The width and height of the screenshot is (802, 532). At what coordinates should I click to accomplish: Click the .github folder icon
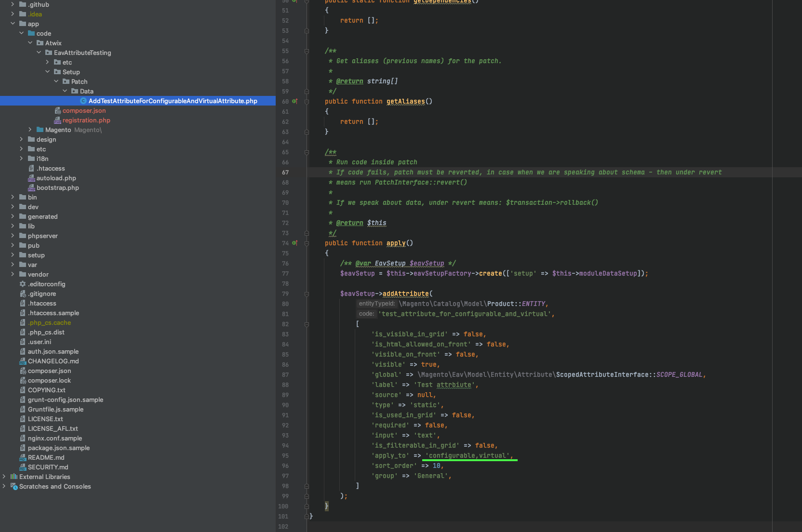23,4
